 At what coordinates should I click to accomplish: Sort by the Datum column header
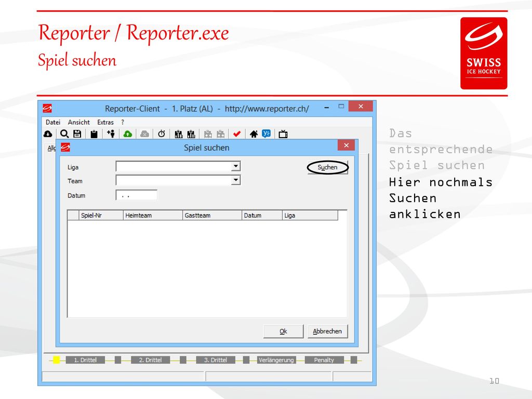[x=262, y=215]
